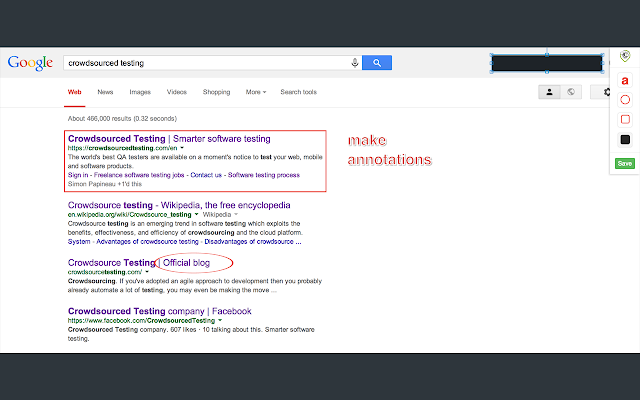Switch to the Shopping tab
640x400 pixels.
point(216,92)
